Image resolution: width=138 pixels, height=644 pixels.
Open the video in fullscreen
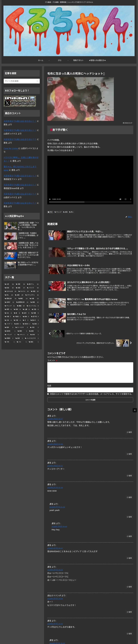pyautogui.click(x=125, y=199)
